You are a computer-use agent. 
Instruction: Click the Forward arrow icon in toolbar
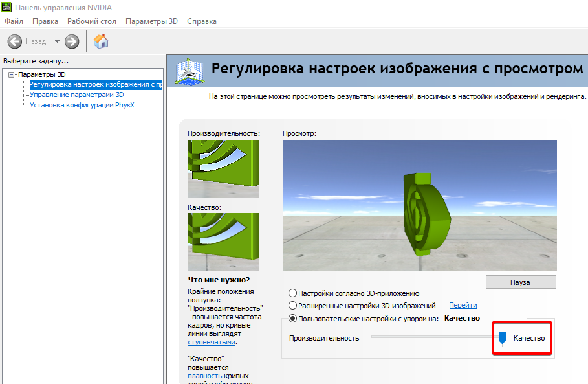pos(72,41)
